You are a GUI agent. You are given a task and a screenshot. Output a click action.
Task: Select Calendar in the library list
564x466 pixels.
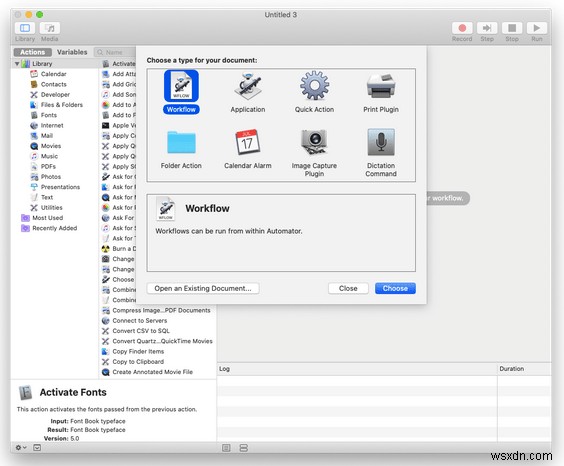coord(53,74)
